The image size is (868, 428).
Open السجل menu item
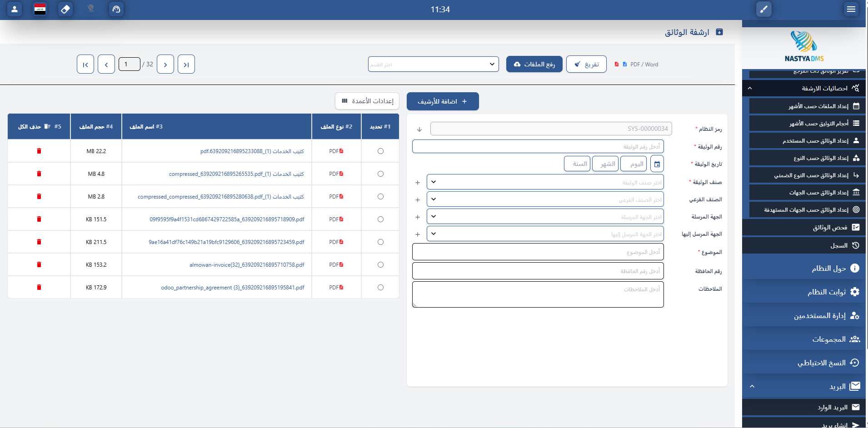[804, 245]
